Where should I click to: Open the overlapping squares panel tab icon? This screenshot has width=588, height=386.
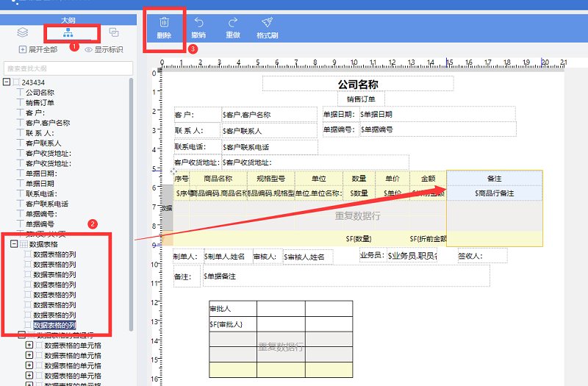(x=114, y=32)
